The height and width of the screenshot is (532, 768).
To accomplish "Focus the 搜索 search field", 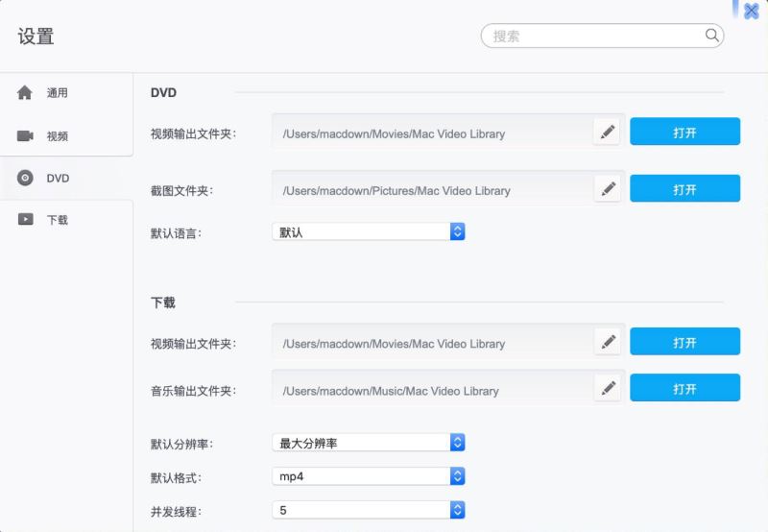I will click(x=603, y=36).
